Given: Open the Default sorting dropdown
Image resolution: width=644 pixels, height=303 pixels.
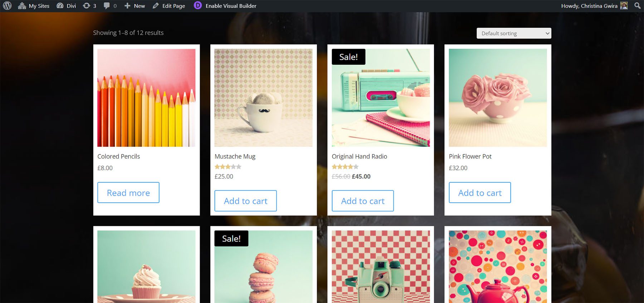Looking at the screenshot, I should [x=513, y=33].
